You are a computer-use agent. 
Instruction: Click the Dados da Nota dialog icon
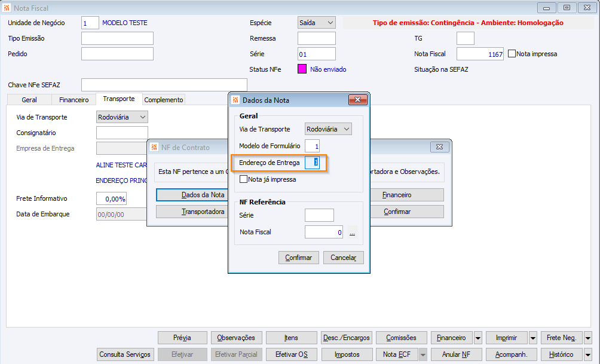click(235, 100)
